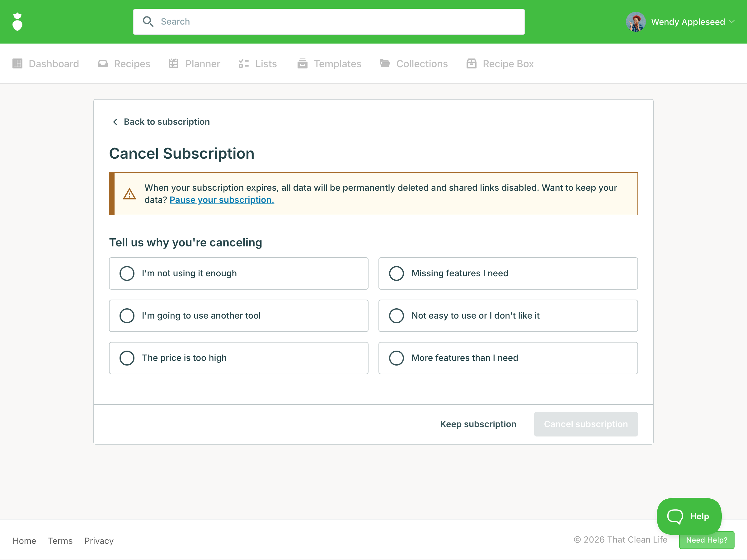The height and width of the screenshot is (560, 747).
Task: Click the Lists checklist icon
Action: point(244,63)
